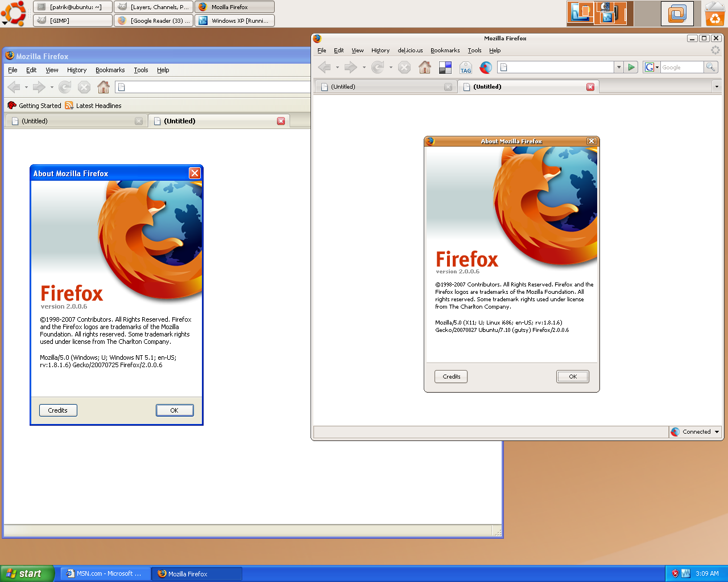Click Home icon in Windows XP Firefox
This screenshot has height=582, width=728.
(104, 87)
